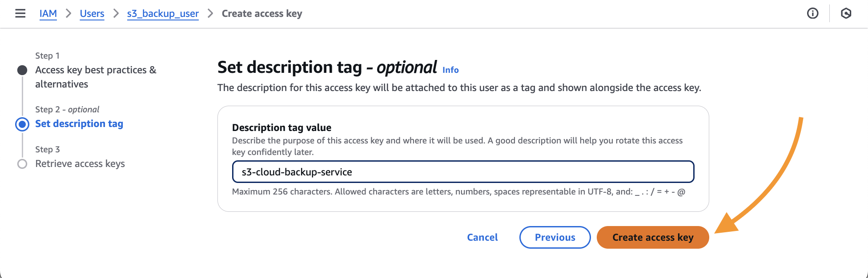Viewport: 868px width, 278px height.
Task: Click into Description tag value field
Action: [x=463, y=172]
